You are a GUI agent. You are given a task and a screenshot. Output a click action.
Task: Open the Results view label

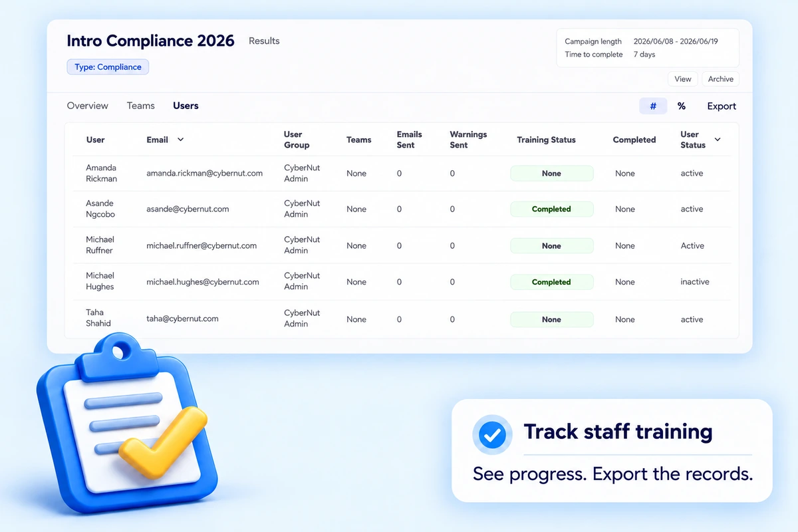click(x=264, y=41)
